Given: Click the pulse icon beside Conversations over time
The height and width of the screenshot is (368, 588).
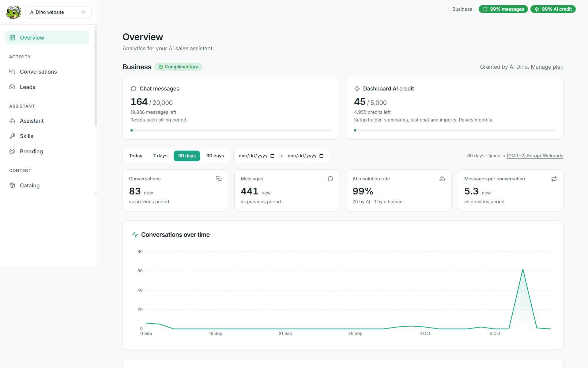Looking at the screenshot, I should point(135,235).
